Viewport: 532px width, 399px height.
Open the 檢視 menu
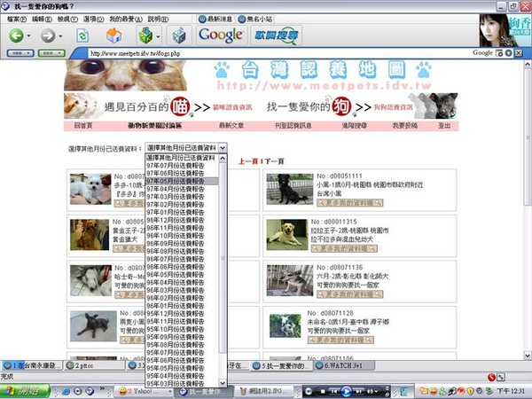(x=67, y=19)
